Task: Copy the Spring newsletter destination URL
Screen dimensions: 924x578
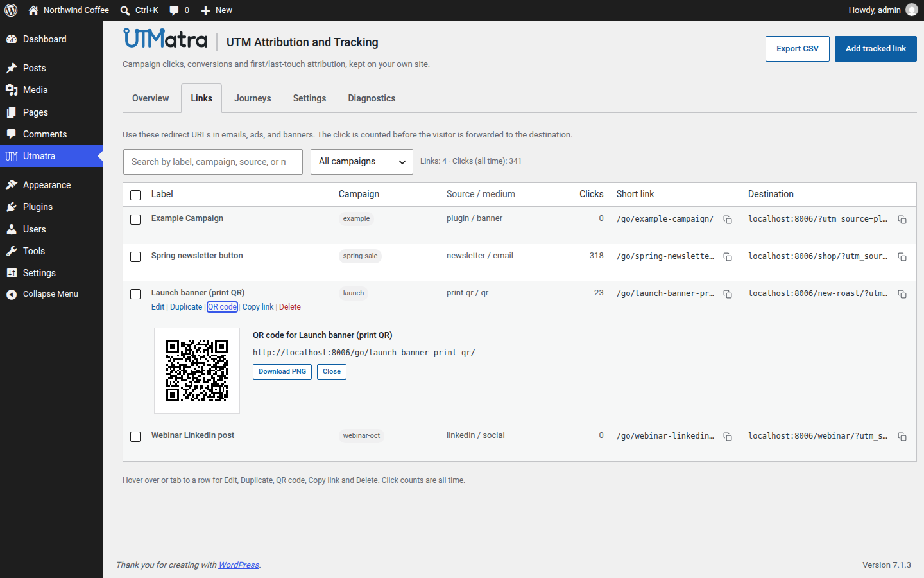Action: (902, 257)
